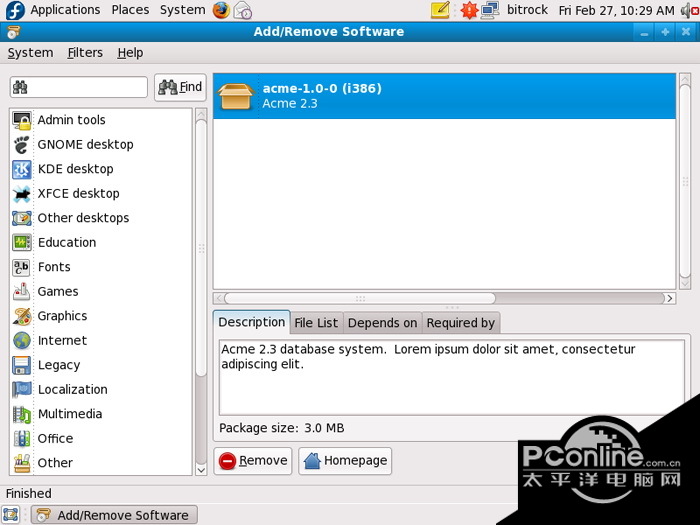Click the bitrock user name in panel
Image resolution: width=700 pixels, height=525 pixels.
pos(527,10)
